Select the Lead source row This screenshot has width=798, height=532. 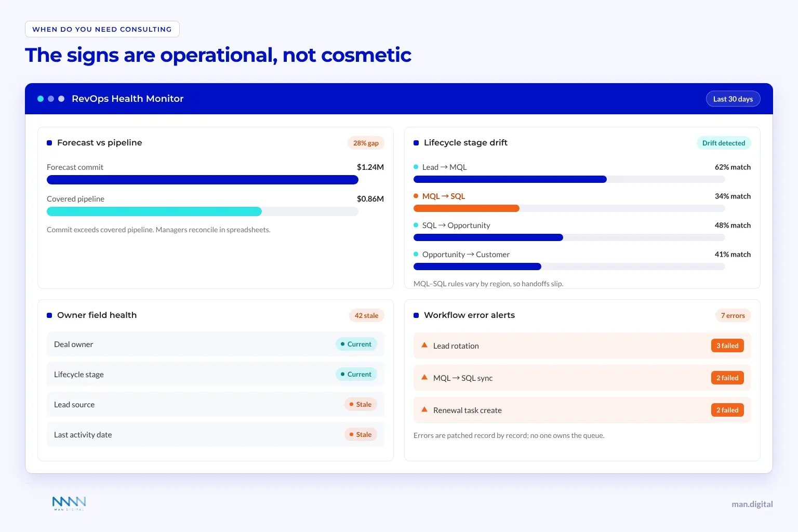[x=216, y=404]
